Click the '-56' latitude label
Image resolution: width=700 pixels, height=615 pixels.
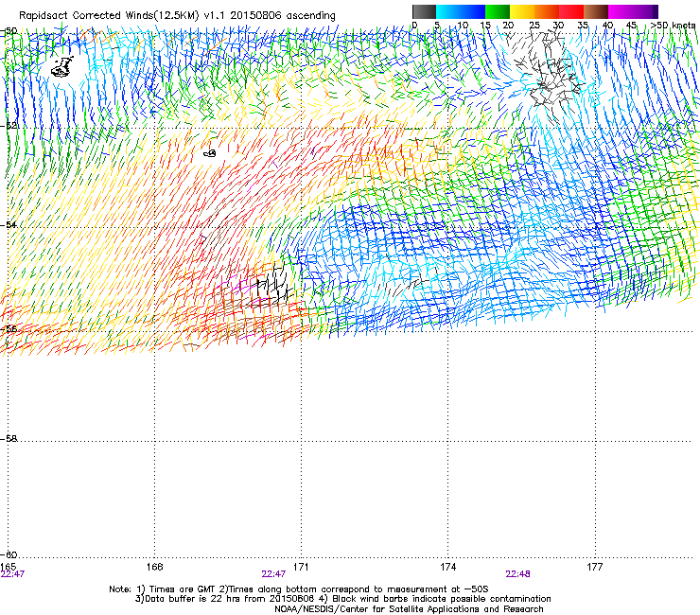tap(9, 329)
